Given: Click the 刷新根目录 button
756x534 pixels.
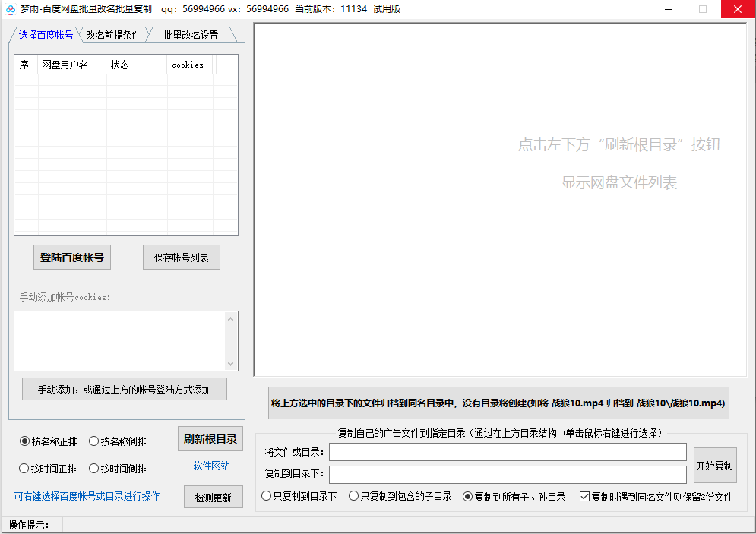Looking at the screenshot, I should [x=210, y=439].
